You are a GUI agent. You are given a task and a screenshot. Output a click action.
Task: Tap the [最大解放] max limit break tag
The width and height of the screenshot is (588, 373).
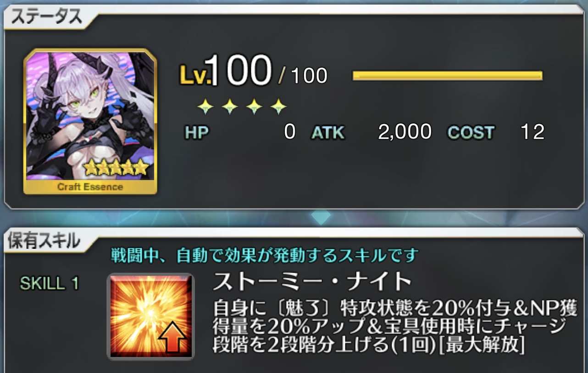click(481, 345)
